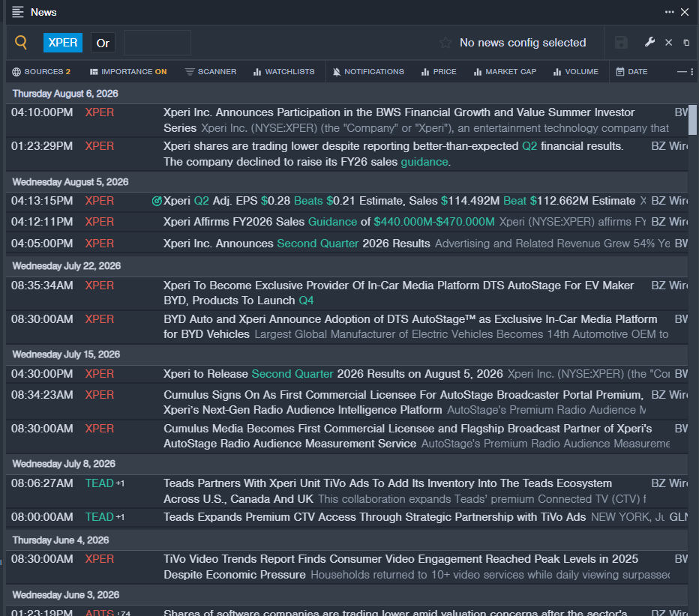Viewport: 699px width, 616px height.
Task: Collapse the filter bar with dash icon
Action: pos(682,72)
